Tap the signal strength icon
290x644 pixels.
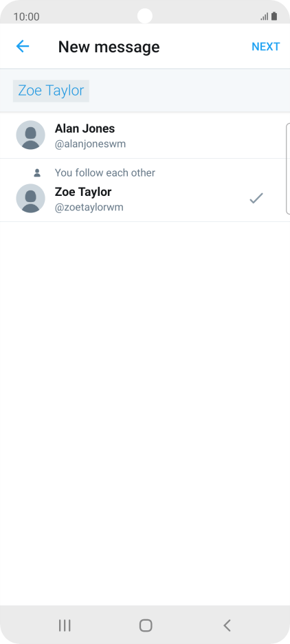[264, 16]
